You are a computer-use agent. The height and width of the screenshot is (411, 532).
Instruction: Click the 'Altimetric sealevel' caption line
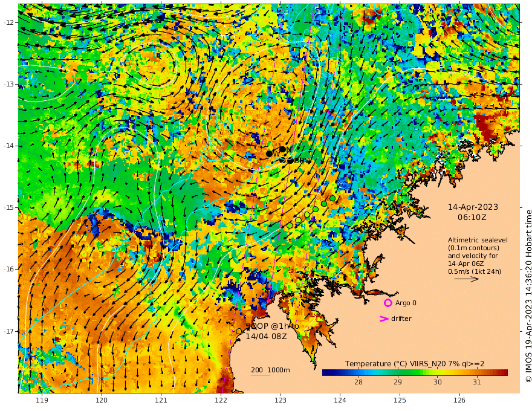click(x=478, y=240)
